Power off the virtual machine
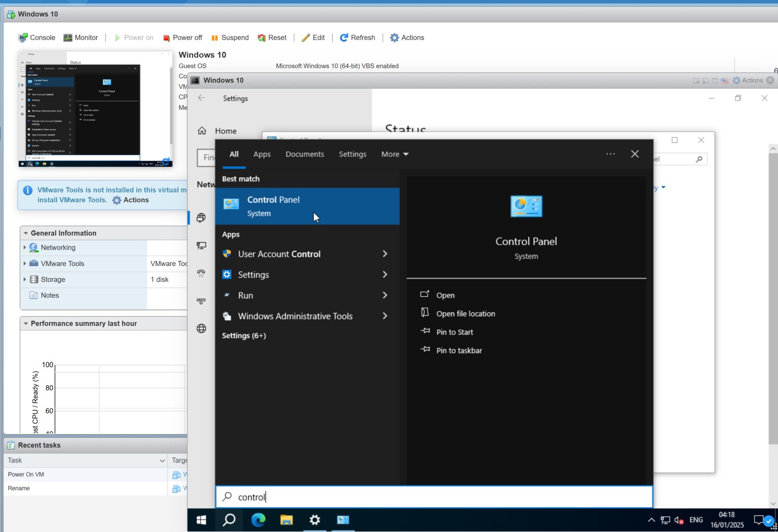This screenshot has height=532, width=778. tap(182, 37)
